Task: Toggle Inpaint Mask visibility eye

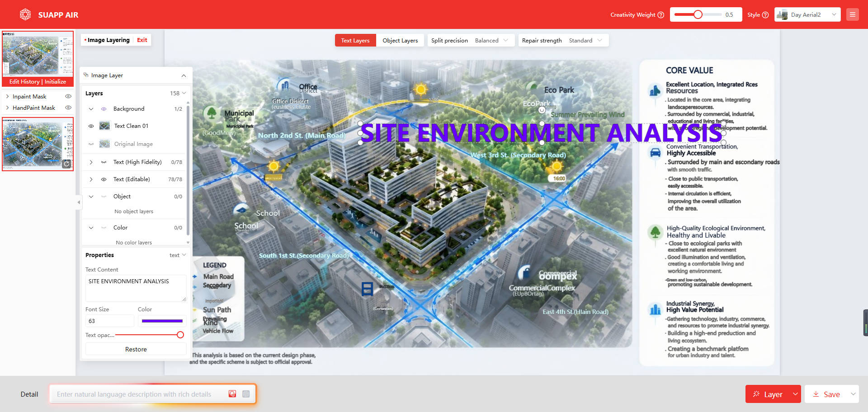Action: click(x=68, y=96)
